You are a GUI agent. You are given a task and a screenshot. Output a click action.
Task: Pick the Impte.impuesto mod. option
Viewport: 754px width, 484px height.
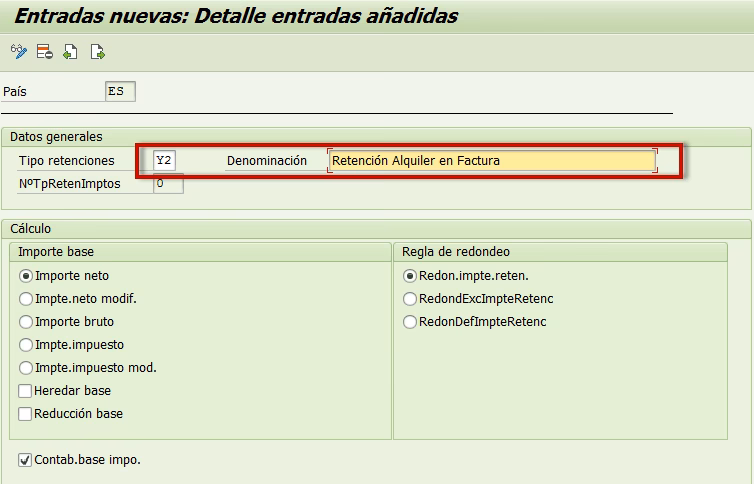pyautogui.click(x=26, y=368)
